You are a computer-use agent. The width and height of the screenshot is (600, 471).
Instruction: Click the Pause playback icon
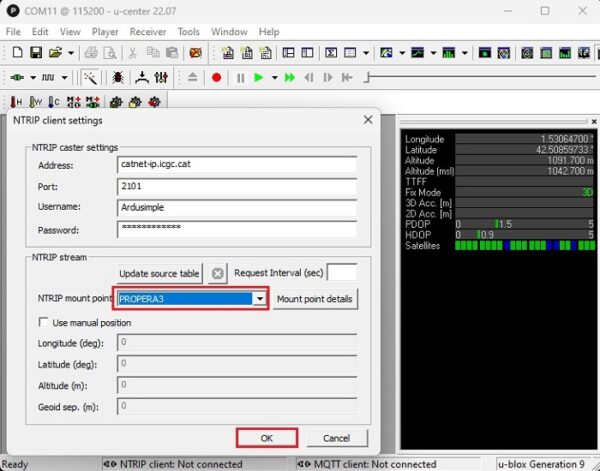240,77
